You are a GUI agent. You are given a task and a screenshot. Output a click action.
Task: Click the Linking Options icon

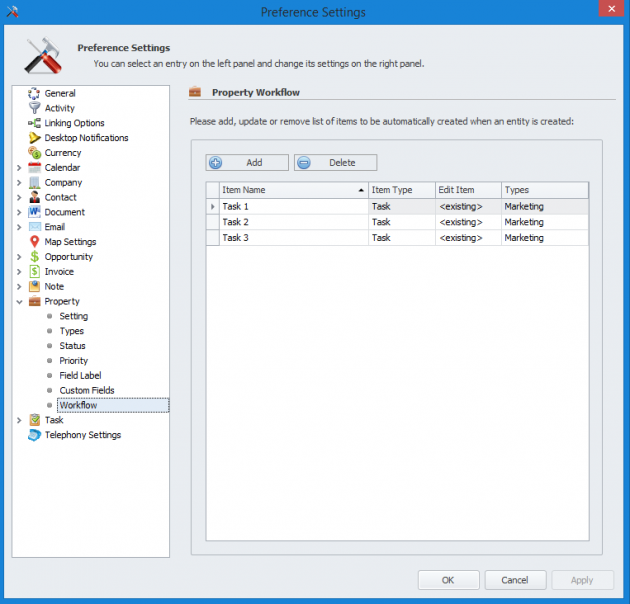tap(35, 123)
